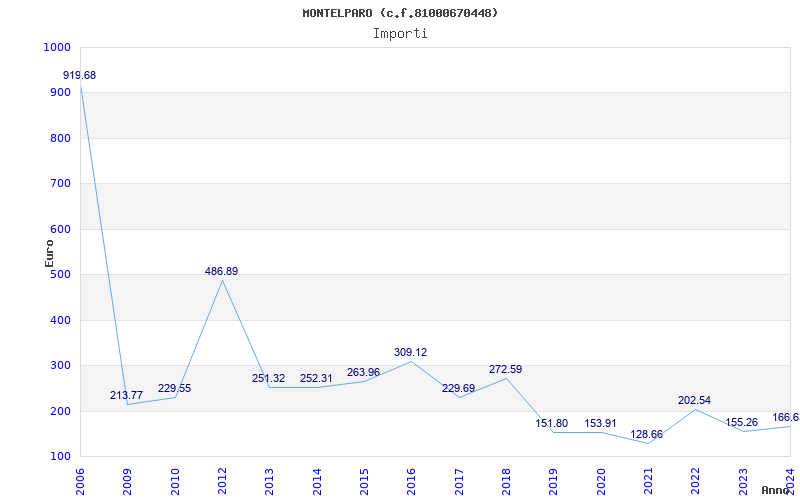The height and width of the screenshot is (500, 800).
Task: Select the 229.69 data label
Action: [458, 388]
